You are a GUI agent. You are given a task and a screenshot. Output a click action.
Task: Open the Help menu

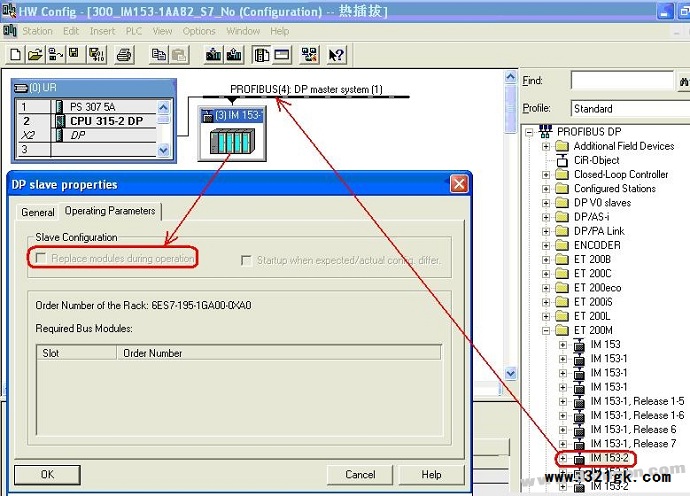coord(279,31)
